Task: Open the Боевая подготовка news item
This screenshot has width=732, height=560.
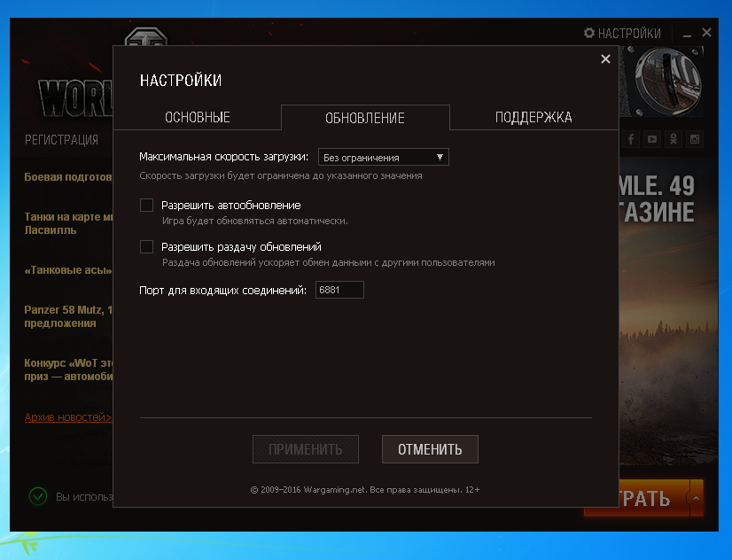Action: click(68, 177)
